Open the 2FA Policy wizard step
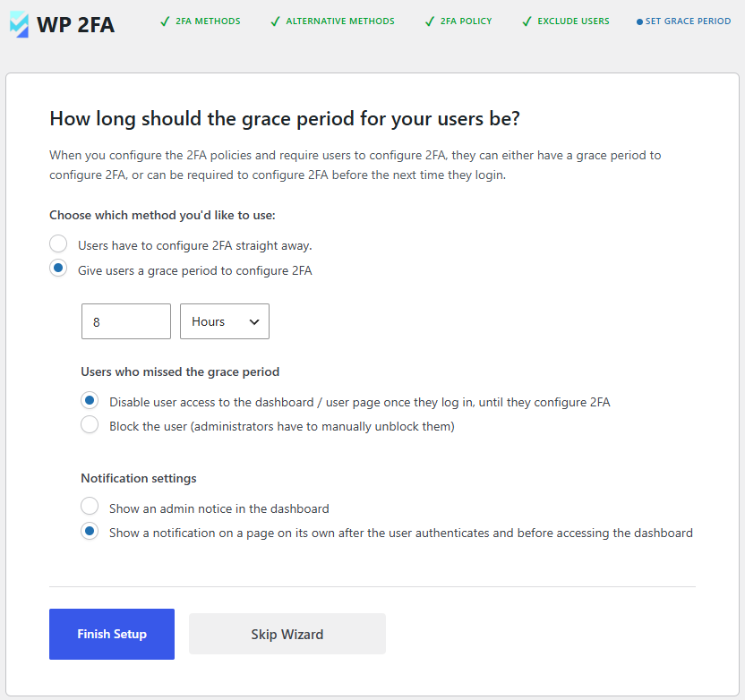Screen dimensions: 745x700 coord(458,21)
